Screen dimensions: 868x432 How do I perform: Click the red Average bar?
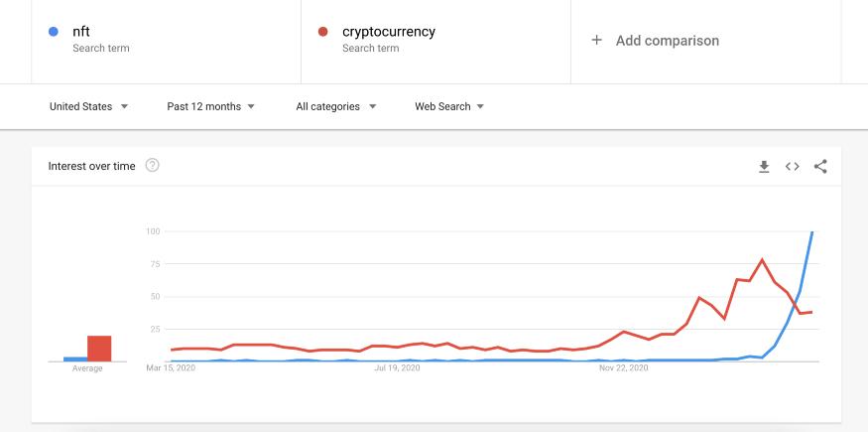tap(99, 349)
